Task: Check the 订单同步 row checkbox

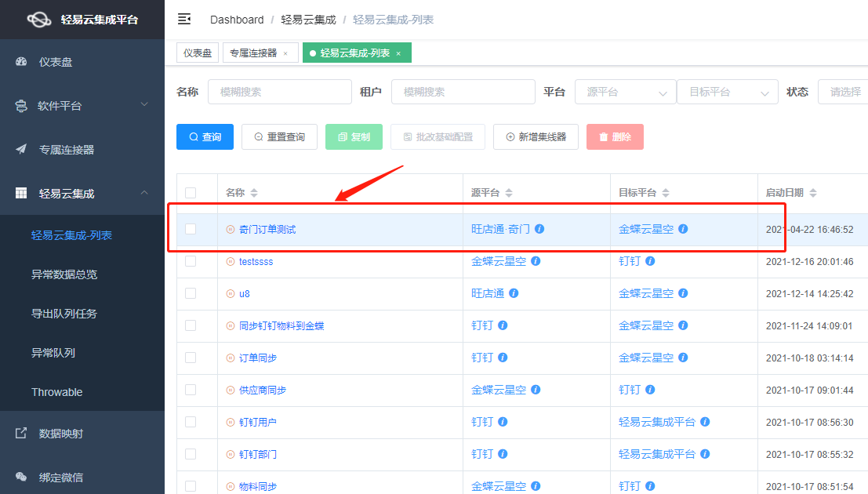Action: click(191, 358)
